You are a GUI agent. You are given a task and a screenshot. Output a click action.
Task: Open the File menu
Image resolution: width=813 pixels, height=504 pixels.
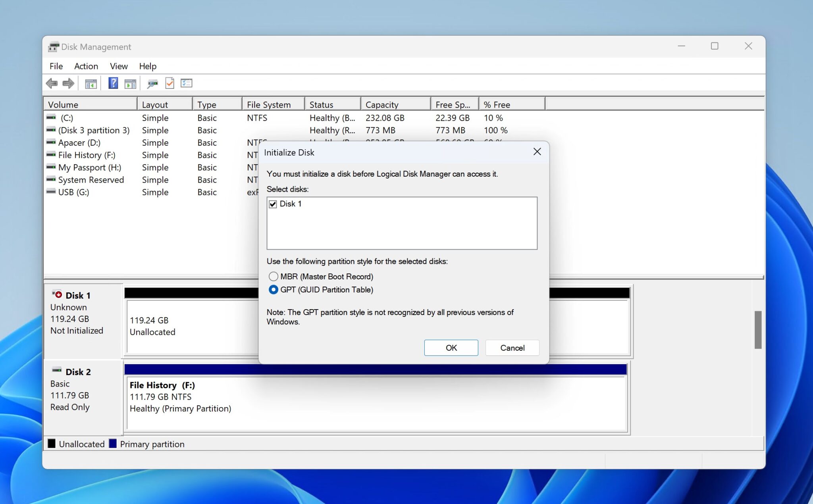[56, 66]
